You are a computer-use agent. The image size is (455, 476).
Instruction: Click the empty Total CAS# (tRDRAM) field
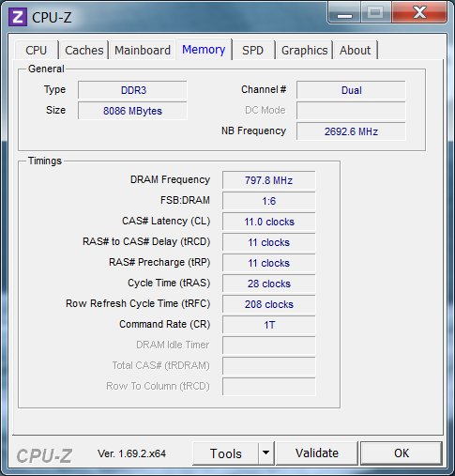point(269,366)
